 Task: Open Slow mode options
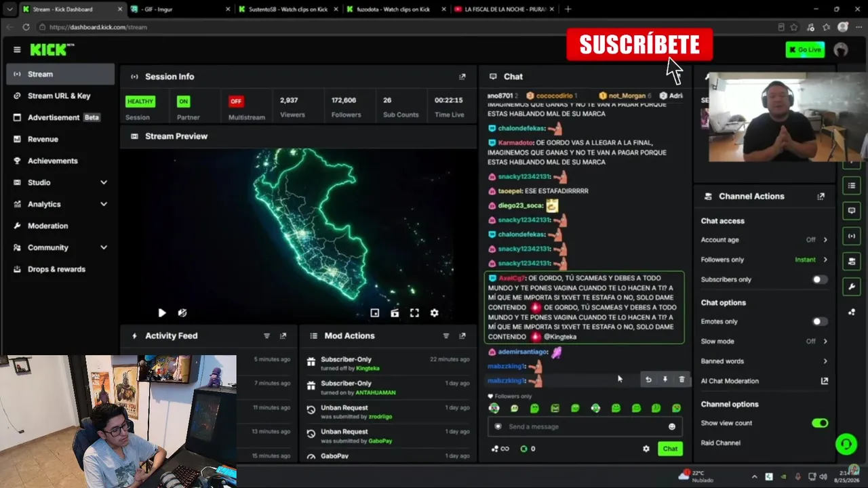pos(764,341)
